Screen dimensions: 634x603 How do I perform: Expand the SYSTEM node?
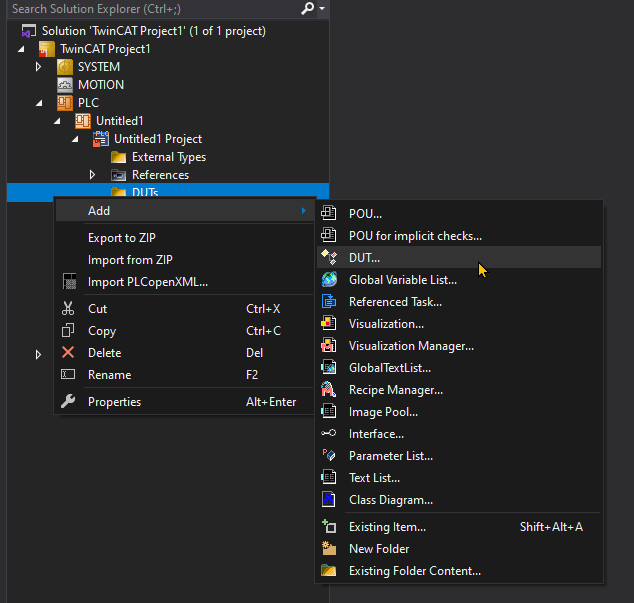click(38, 67)
